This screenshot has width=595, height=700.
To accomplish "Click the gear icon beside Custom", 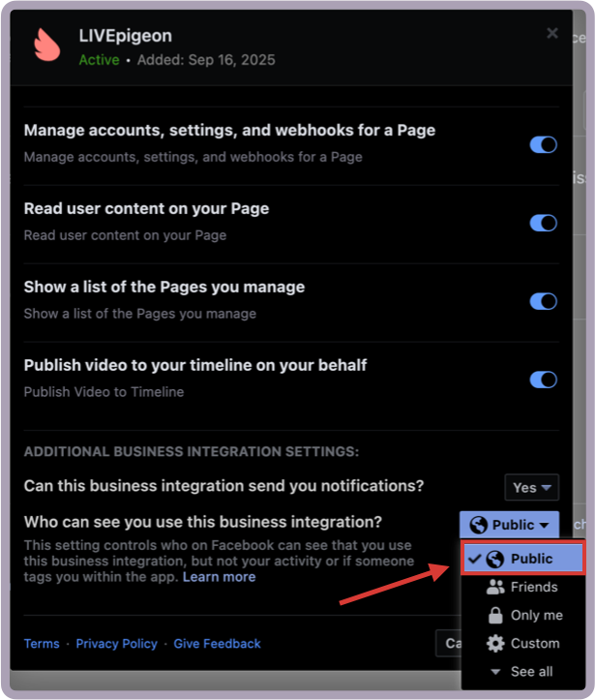I will coord(495,643).
